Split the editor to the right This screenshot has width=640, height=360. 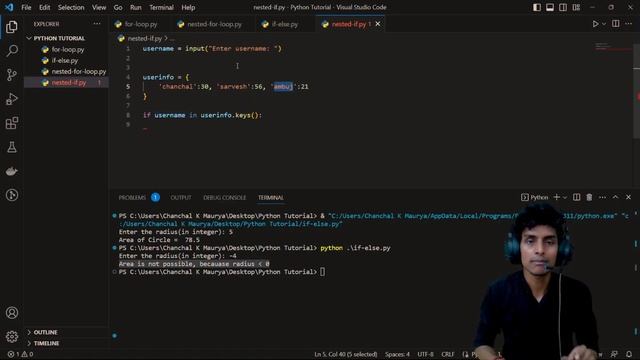tap(616, 24)
